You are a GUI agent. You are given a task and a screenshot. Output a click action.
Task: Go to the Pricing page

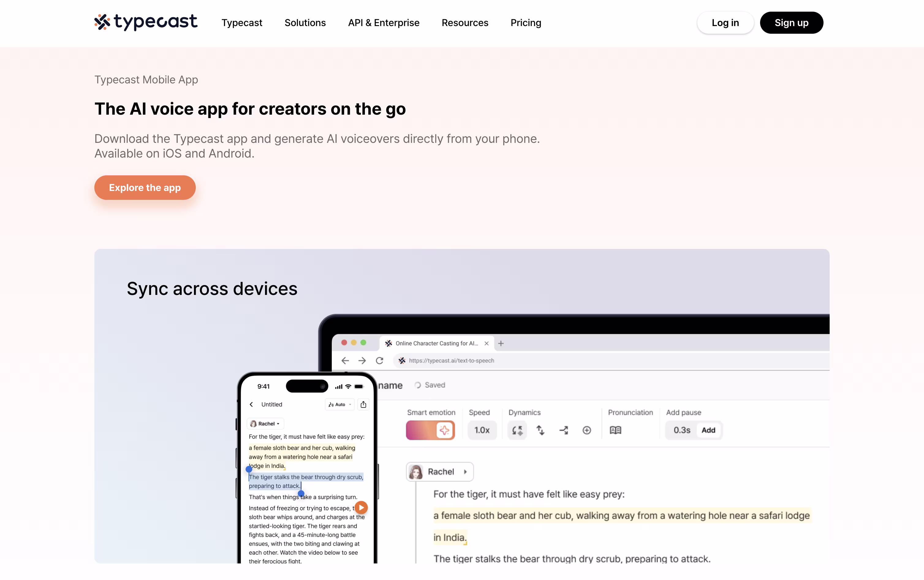(526, 23)
